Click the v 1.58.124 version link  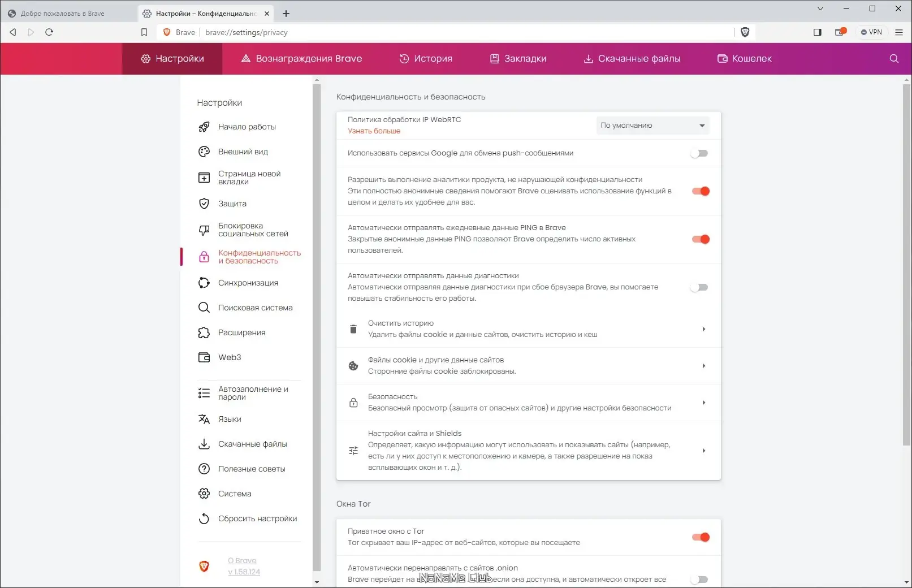click(x=244, y=572)
